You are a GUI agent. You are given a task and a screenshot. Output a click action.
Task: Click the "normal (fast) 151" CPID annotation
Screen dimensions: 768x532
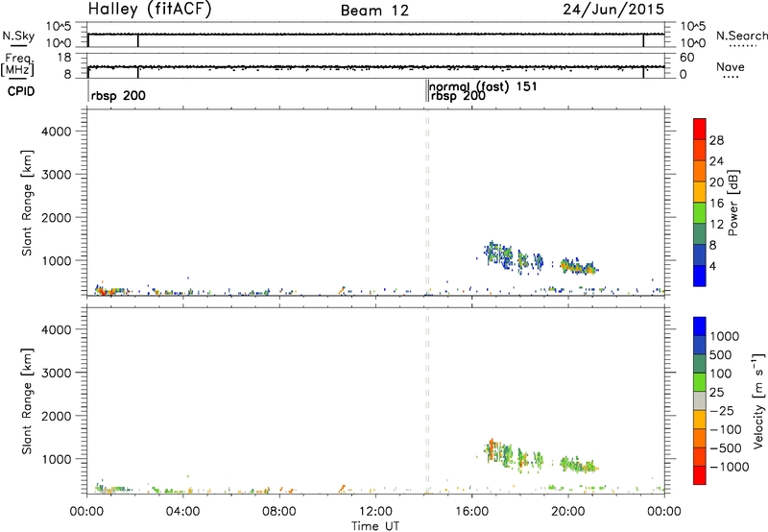point(484,86)
